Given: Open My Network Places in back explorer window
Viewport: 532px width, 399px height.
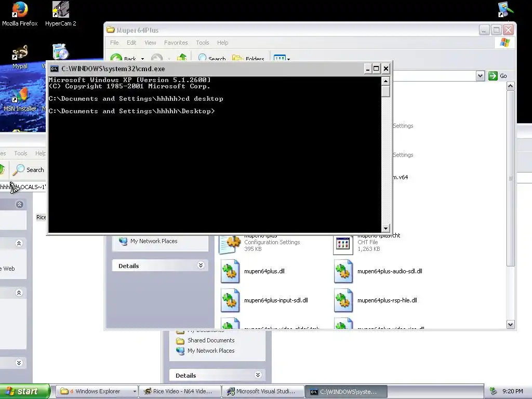Looking at the screenshot, I should coord(205,351).
